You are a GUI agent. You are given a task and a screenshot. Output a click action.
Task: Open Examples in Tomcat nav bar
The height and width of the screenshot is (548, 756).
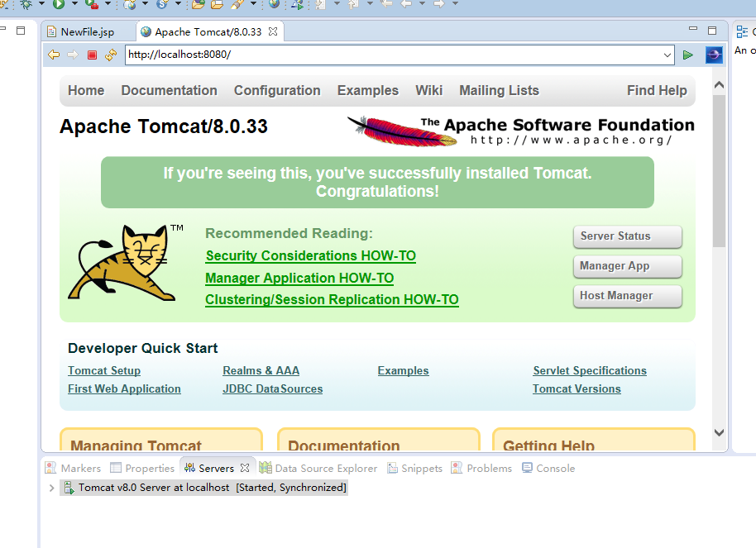368,91
